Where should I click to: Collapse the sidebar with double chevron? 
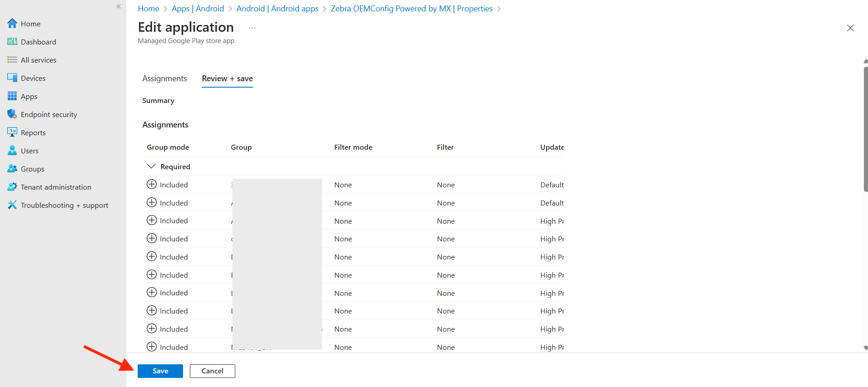click(x=119, y=6)
